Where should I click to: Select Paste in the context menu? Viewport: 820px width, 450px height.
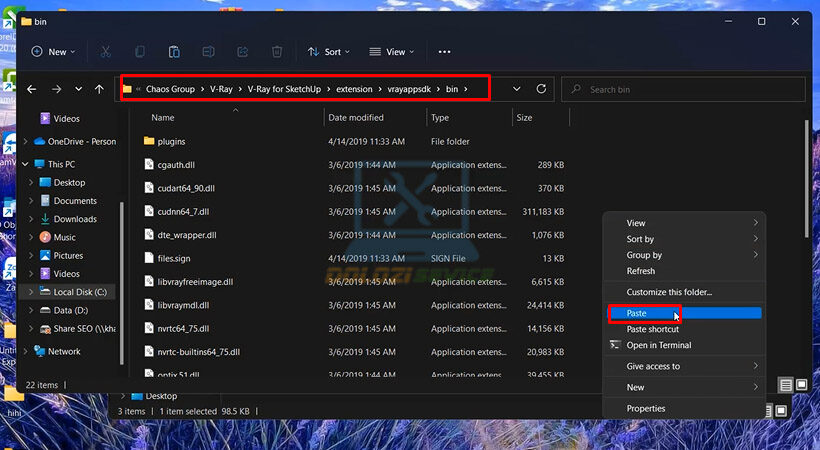(637, 313)
